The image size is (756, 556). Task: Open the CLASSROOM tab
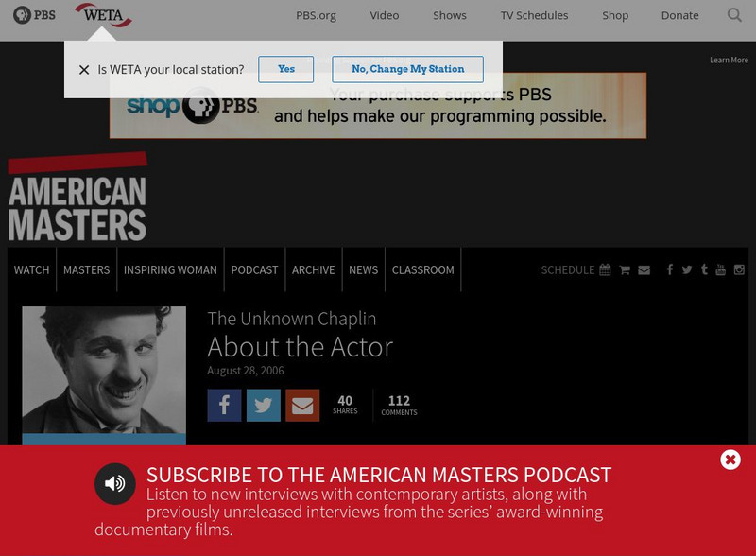(x=422, y=269)
